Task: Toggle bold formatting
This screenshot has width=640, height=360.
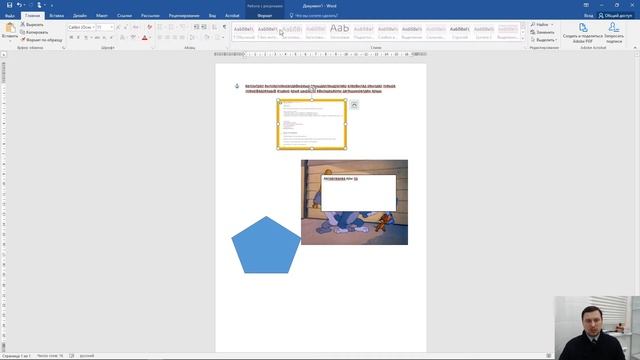Action: (71, 38)
